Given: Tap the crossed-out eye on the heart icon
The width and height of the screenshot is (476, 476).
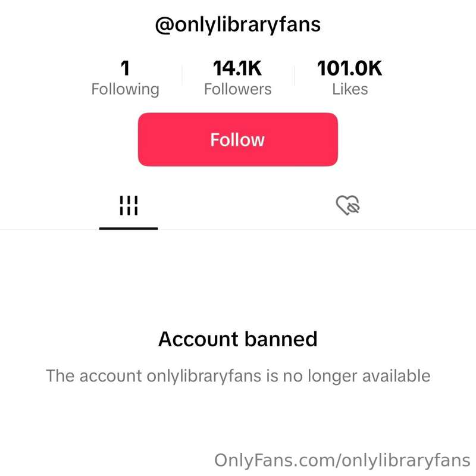Looking at the screenshot, I should (x=353, y=207).
